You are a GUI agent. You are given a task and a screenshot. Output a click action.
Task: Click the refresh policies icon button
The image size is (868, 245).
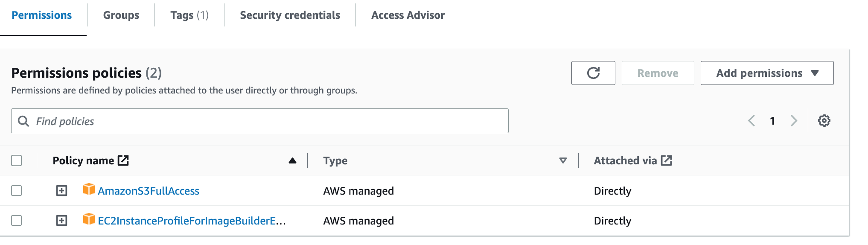tap(593, 73)
